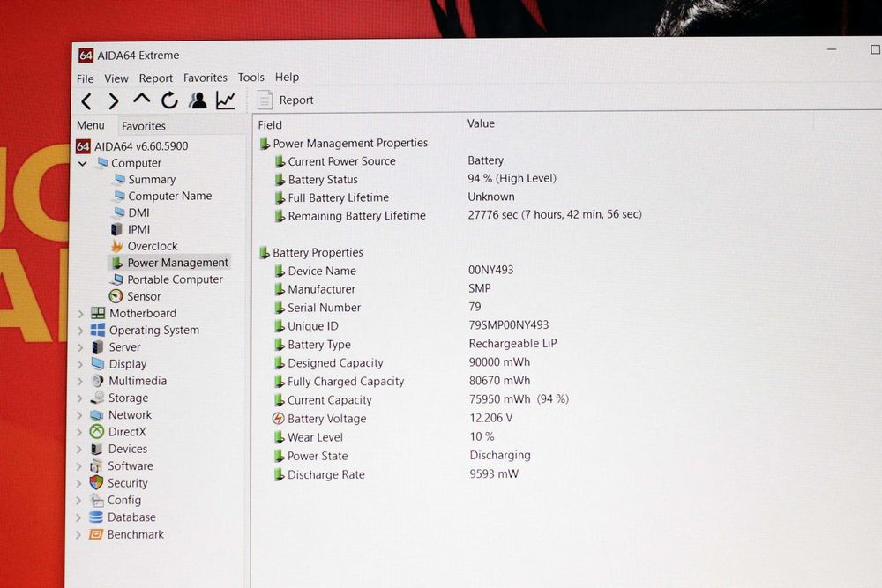Open the Help menu

tap(287, 77)
